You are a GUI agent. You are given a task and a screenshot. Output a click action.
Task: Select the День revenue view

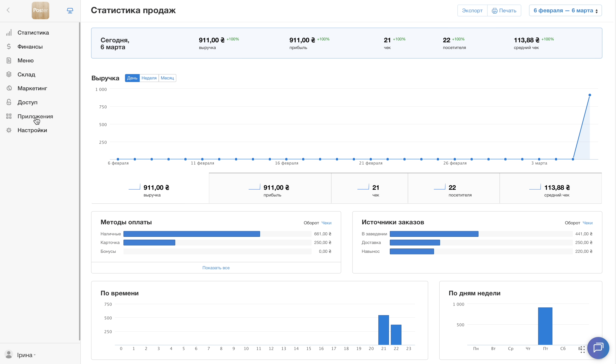(132, 78)
